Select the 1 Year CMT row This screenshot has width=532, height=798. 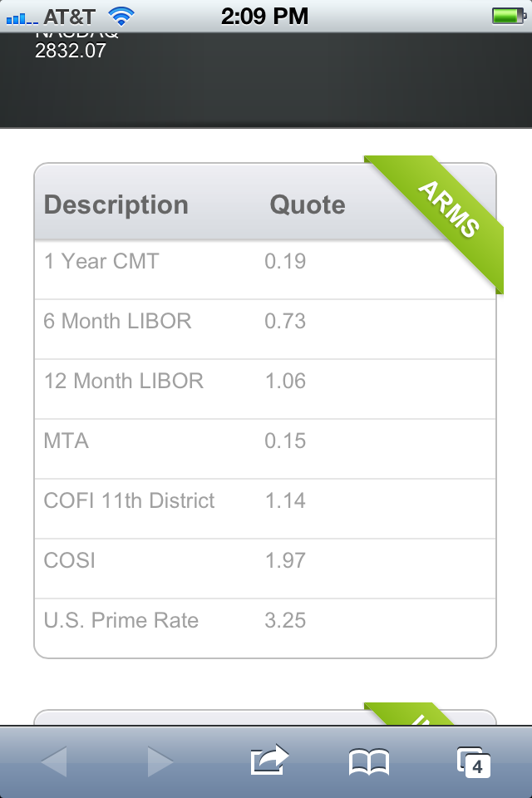coord(264,269)
